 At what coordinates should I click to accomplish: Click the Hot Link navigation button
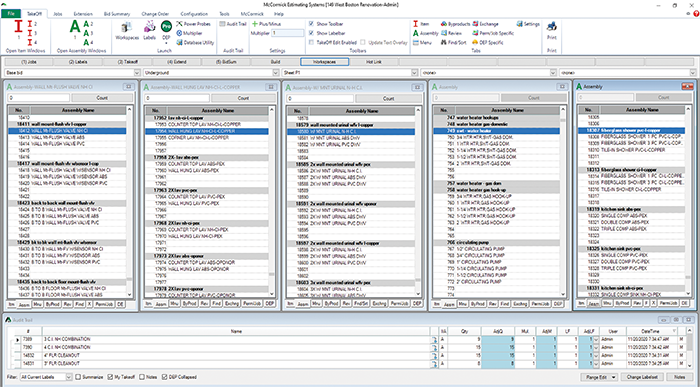click(374, 62)
